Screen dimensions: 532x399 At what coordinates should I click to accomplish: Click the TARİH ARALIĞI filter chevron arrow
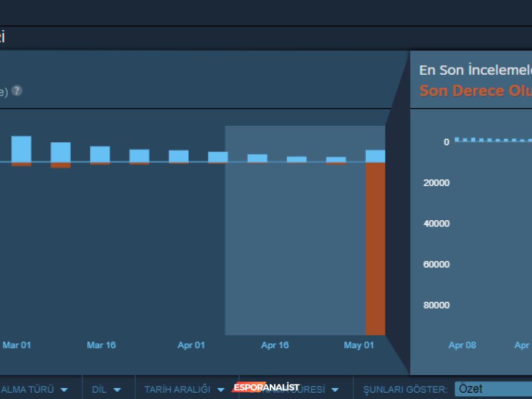point(220,389)
